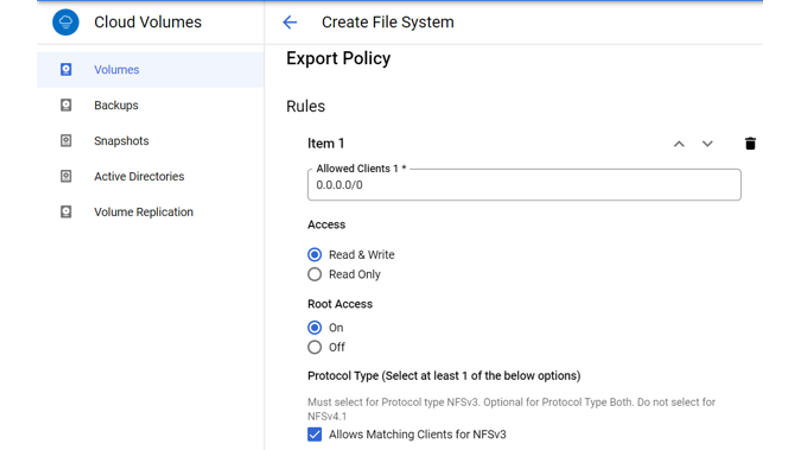This screenshot has height=450, width=800.
Task: Click the Backups sidebar icon
Action: pos(66,105)
